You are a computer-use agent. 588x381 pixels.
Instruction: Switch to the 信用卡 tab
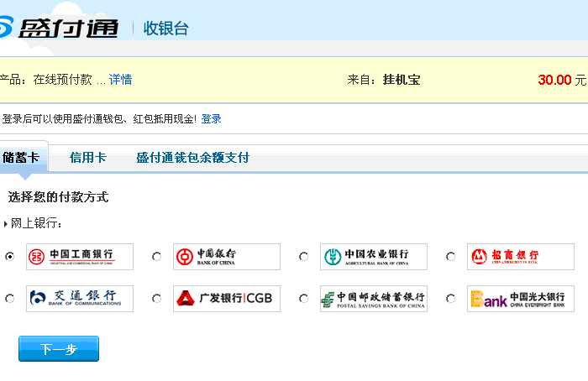[88, 157]
